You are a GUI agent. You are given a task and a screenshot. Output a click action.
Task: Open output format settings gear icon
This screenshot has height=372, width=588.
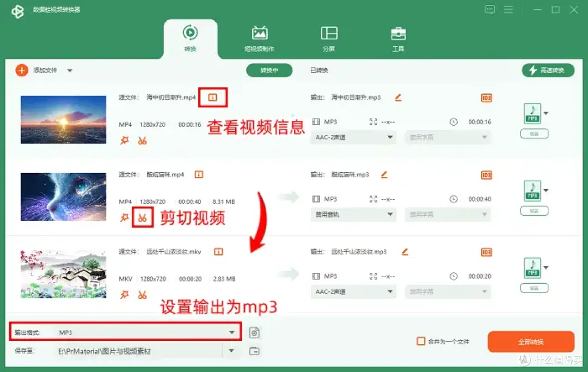(254, 333)
